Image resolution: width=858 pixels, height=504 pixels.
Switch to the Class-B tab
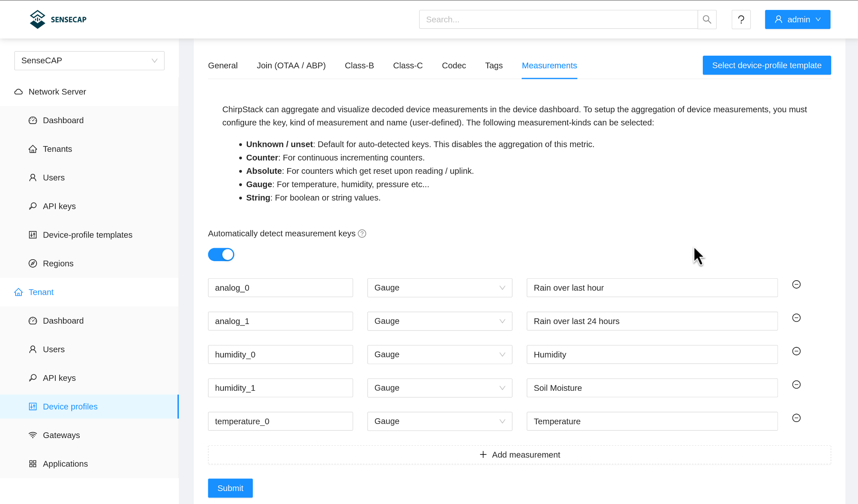(359, 66)
